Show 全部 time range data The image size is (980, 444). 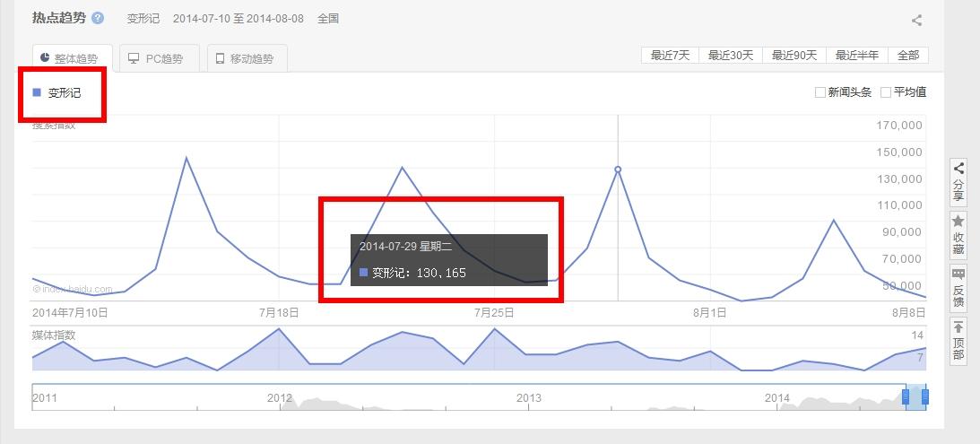click(x=908, y=56)
